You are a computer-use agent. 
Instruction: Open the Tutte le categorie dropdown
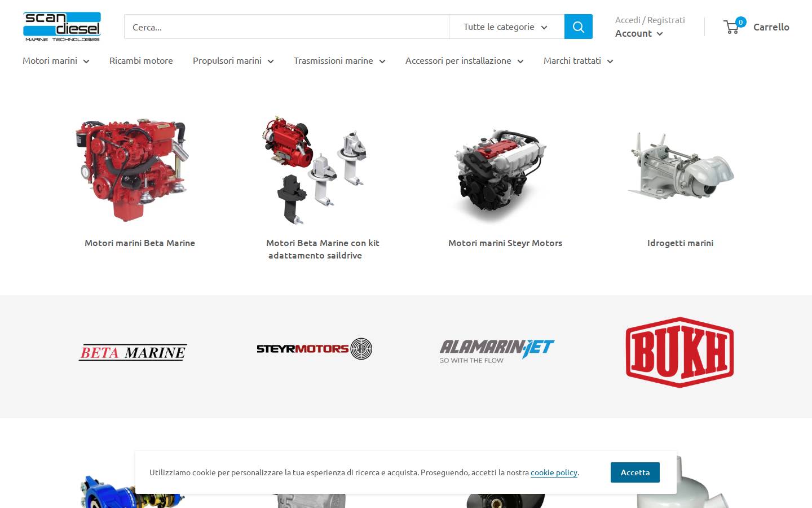tap(506, 27)
